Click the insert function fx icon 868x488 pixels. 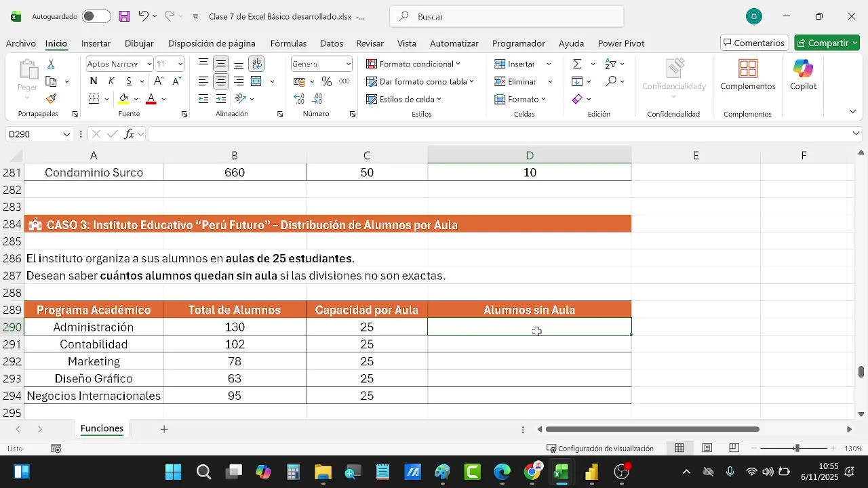(x=129, y=134)
